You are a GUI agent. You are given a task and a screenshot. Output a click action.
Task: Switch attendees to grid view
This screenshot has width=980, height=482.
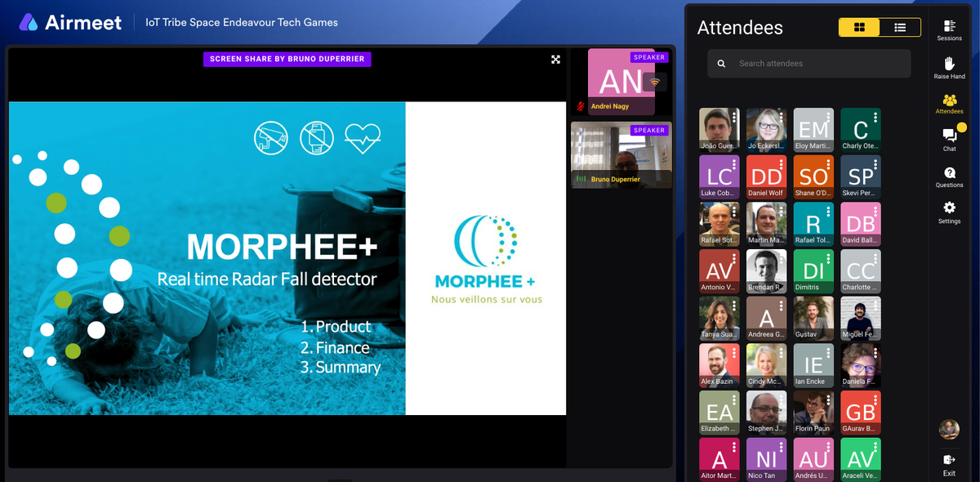click(x=859, y=27)
